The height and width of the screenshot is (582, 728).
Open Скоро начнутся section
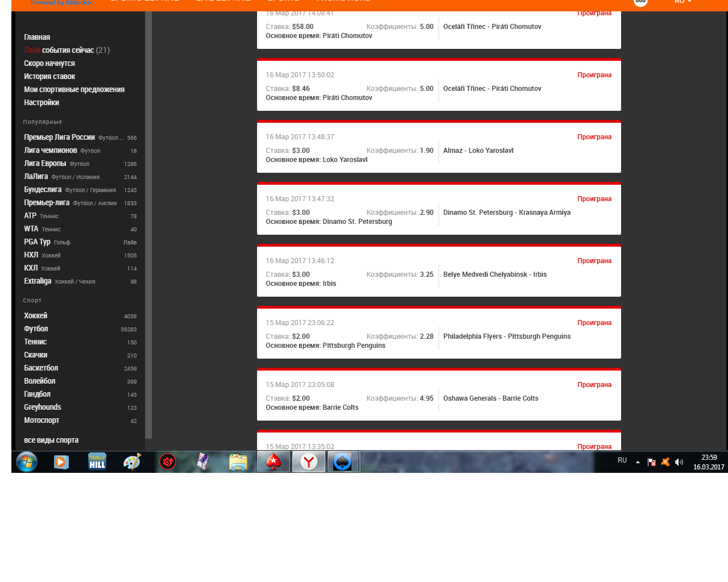pos(49,63)
